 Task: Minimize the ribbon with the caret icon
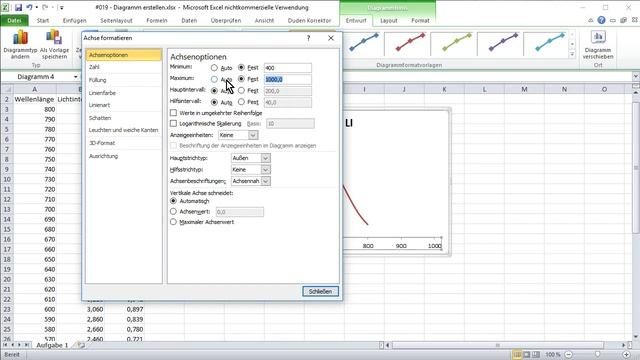pyautogui.click(x=591, y=20)
